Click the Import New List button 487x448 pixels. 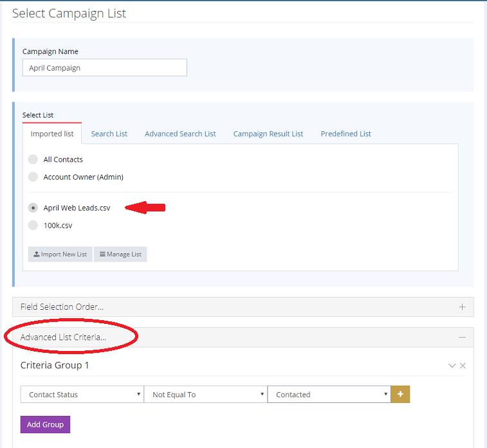pos(60,255)
